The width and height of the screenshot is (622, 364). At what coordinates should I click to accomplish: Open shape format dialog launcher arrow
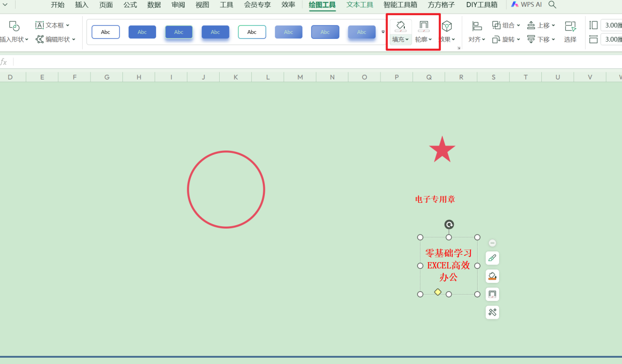pyautogui.click(x=459, y=48)
